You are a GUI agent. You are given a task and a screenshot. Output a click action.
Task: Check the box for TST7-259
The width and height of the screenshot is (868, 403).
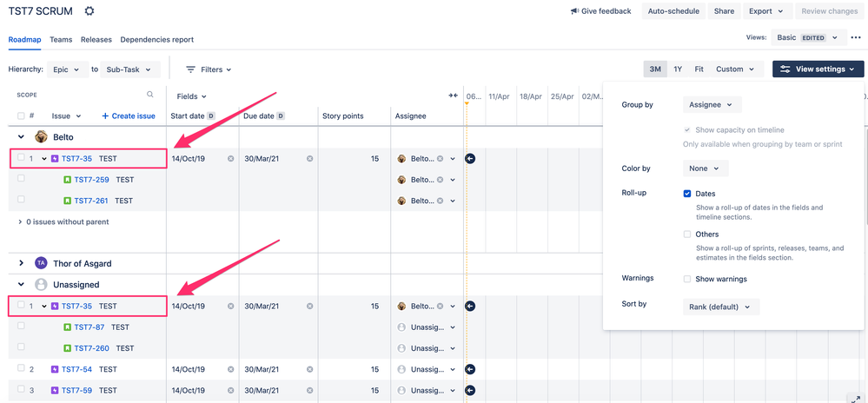[x=21, y=178]
